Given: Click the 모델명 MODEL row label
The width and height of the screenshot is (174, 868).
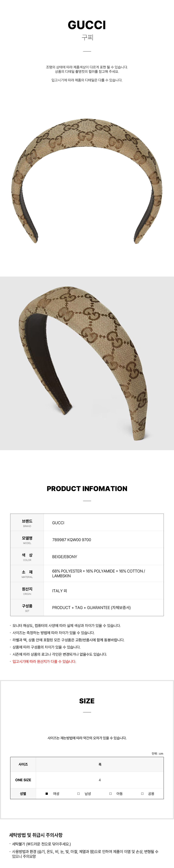Looking at the screenshot, I should point(27,540).
